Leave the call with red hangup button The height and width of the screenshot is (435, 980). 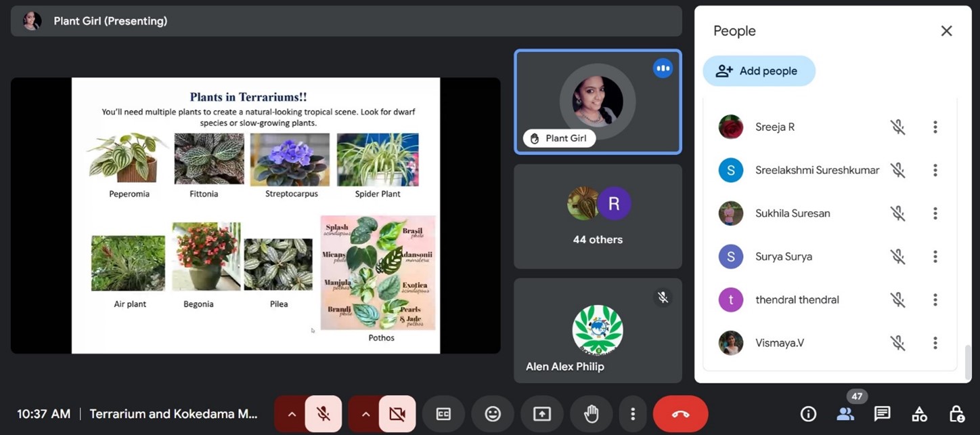point(680,414)
